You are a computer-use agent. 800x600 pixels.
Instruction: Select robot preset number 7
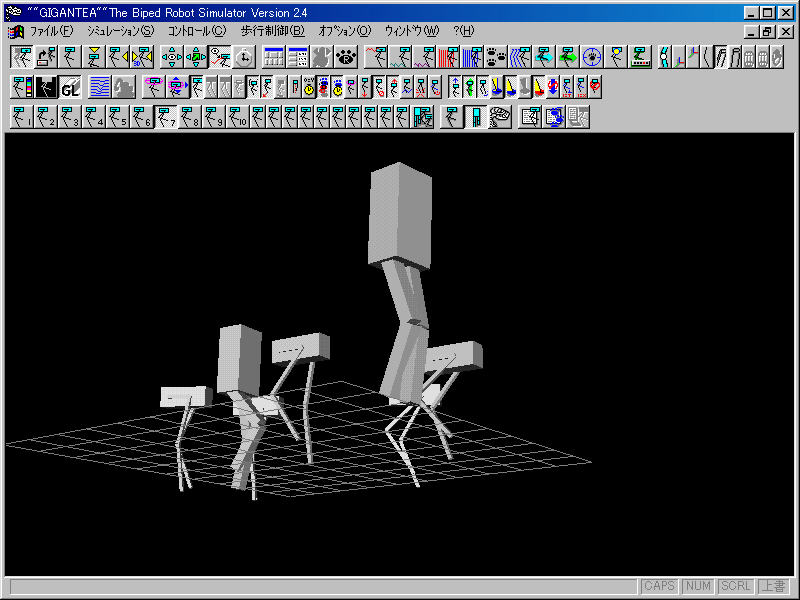165,117
